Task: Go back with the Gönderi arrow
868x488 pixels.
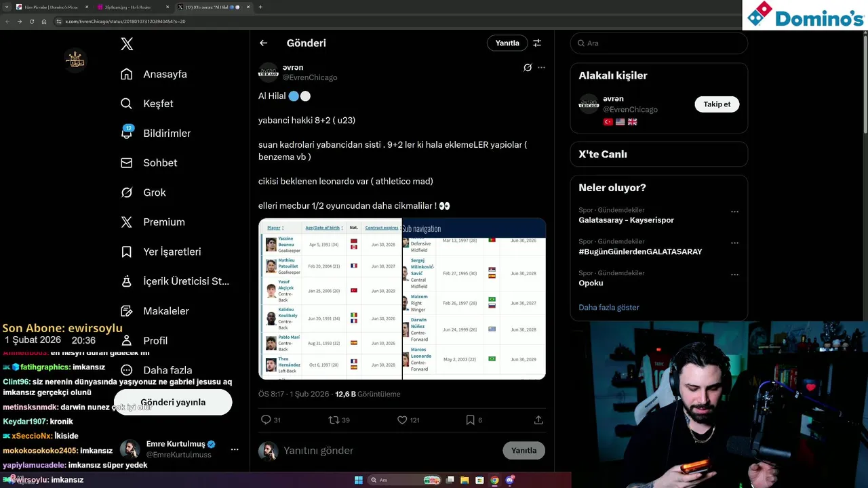Action: [263, 43]
